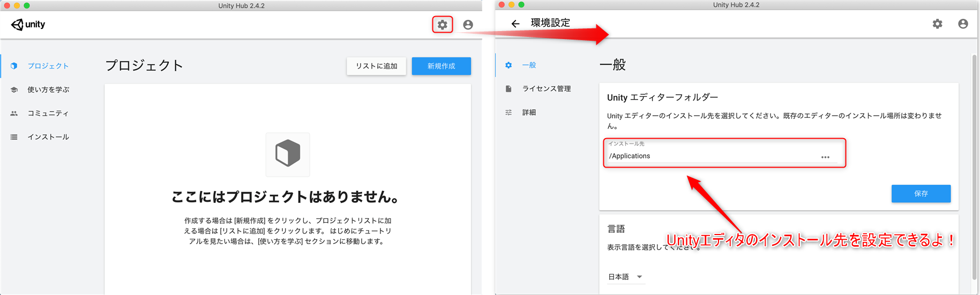Open the 詳細 settings tab
The image size is (980, 295).
coord(529,112)
